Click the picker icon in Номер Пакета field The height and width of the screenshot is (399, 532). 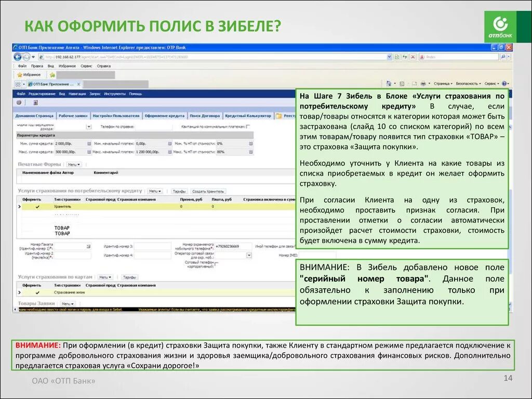(88, 246)
